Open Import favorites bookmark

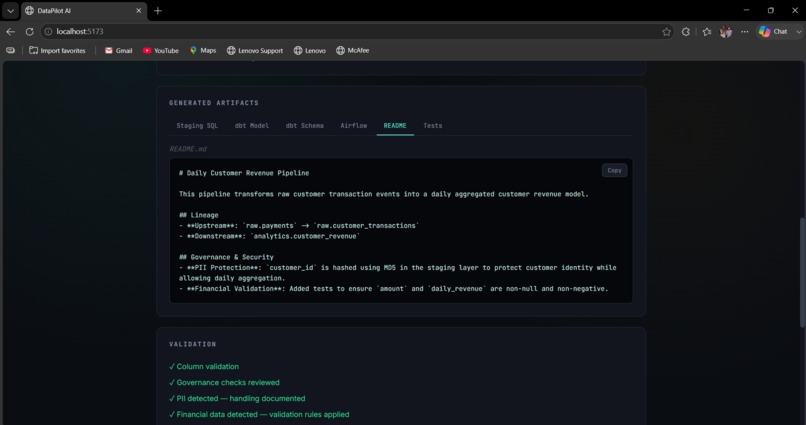57,50
